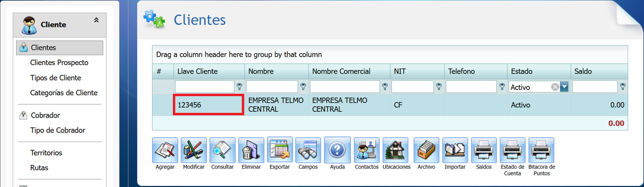This screenshot has width=644, height=187.
Task: Click the red 0.00 total in the footer
Action: pos(616,123)
